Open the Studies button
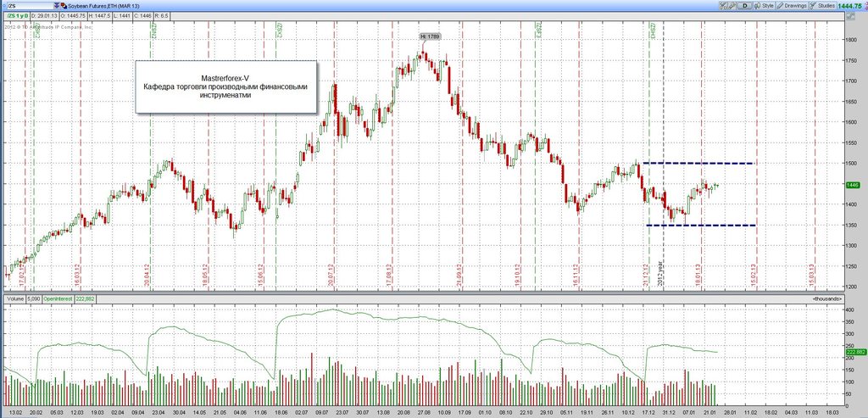868x418 pixels. point(823,5)
